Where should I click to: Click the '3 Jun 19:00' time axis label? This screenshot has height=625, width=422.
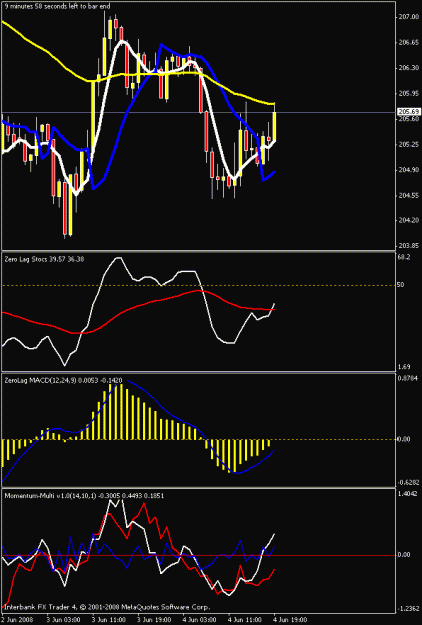(x=154, y=620)
